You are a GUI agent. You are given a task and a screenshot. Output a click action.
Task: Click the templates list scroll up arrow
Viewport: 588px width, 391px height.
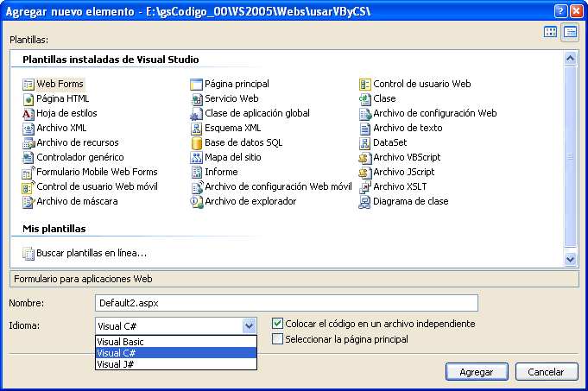(570, 58)
